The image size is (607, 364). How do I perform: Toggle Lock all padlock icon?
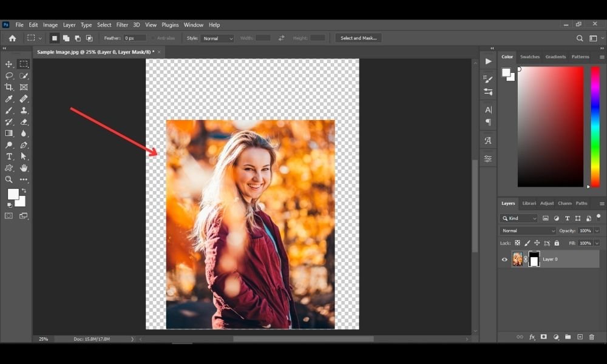click(x=557, y=243)
